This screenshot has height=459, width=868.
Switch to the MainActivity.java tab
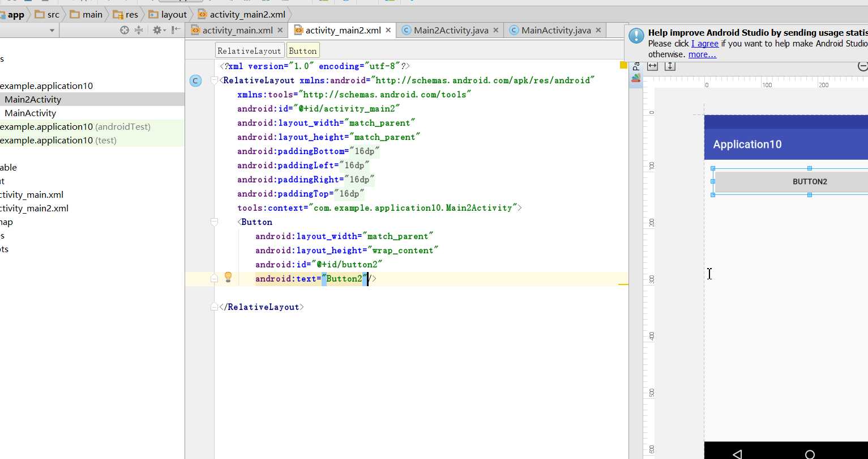pos(556,30)
